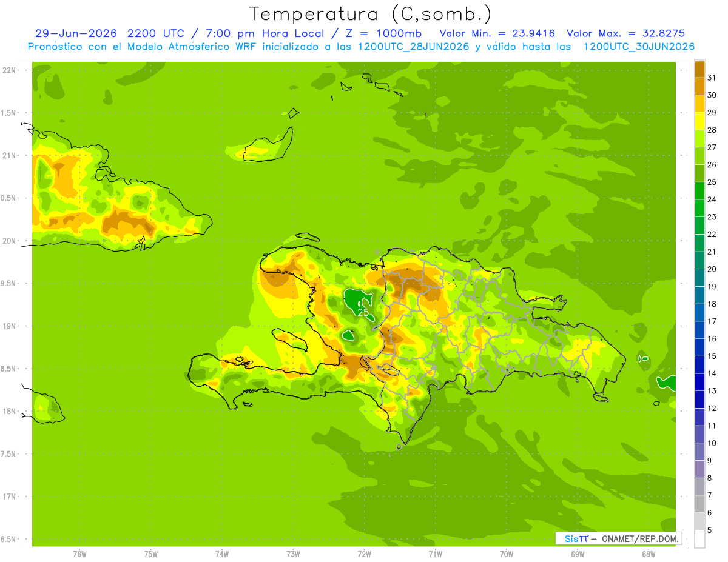Click the 'Temperatura (C,somb.)' map title
This screenshot has width=728, height=562.
click(x=371, y=14)
